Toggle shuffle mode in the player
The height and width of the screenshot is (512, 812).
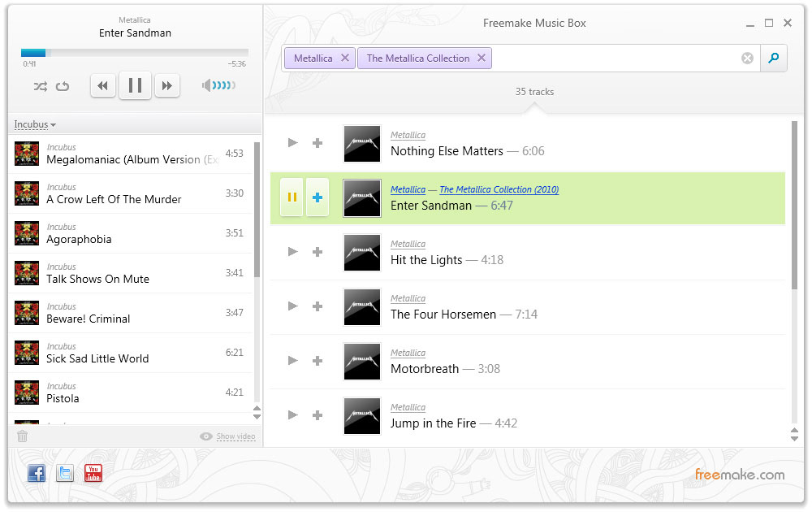41,85
